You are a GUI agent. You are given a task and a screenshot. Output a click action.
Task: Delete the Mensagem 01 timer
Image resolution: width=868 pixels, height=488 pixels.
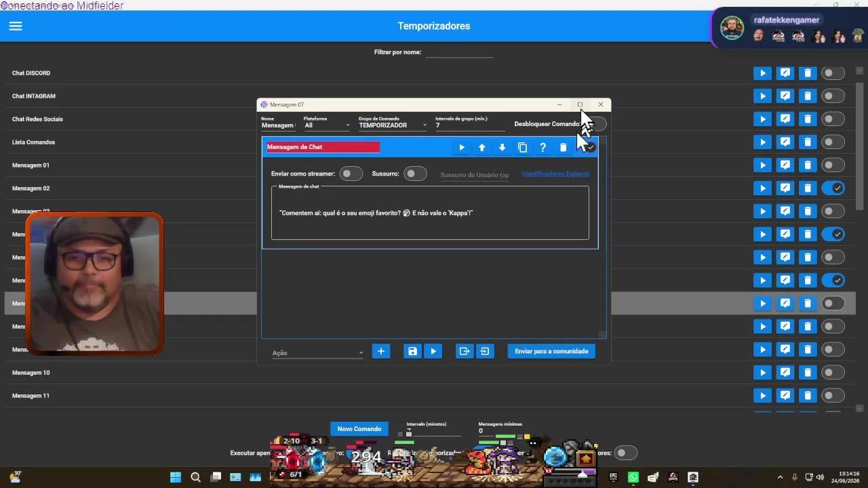[808, 165]
